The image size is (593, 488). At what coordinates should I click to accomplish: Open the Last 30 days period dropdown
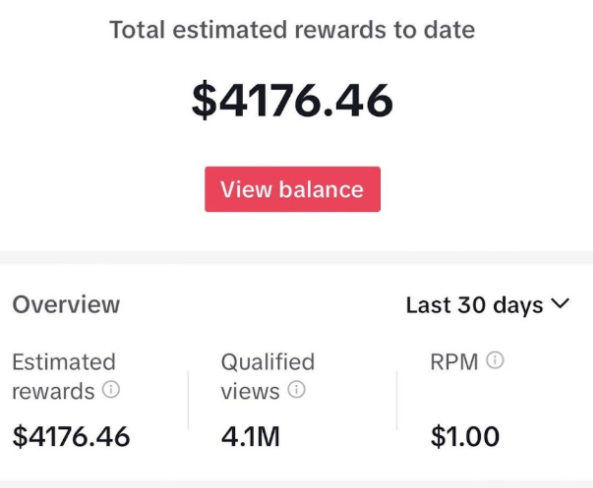tap(487, 305)
